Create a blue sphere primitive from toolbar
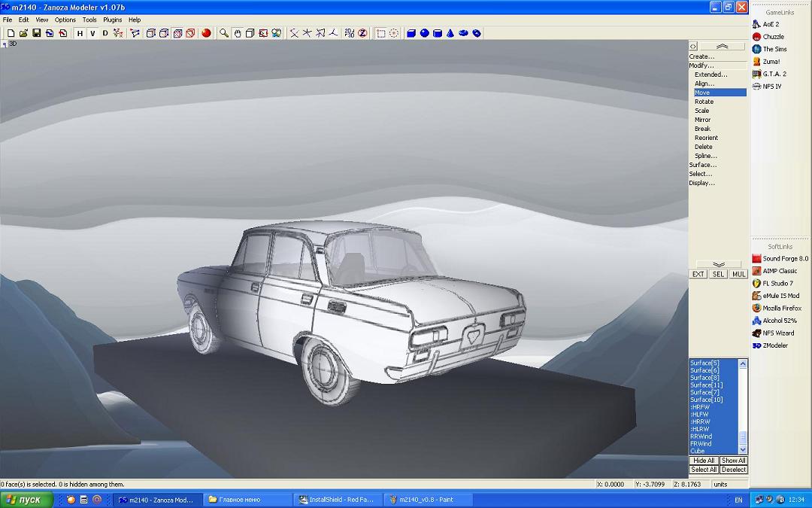812x508 pixels. [x=424, y=33]
